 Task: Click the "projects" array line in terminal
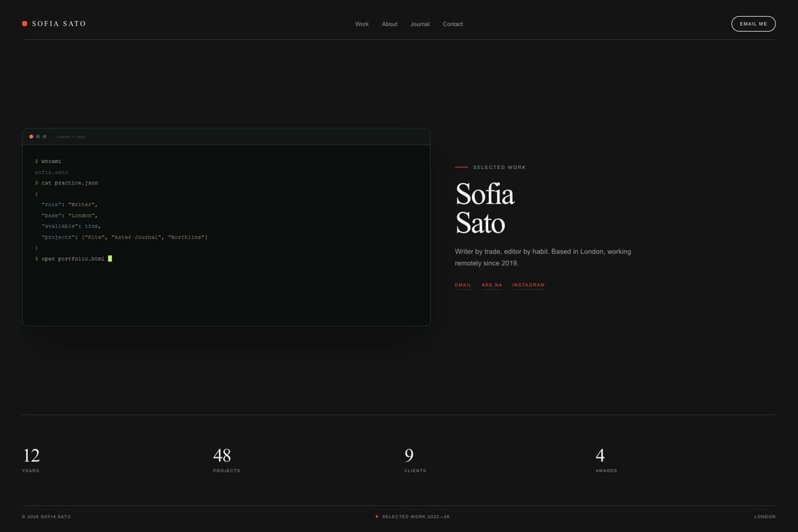(x=125, y=237)
